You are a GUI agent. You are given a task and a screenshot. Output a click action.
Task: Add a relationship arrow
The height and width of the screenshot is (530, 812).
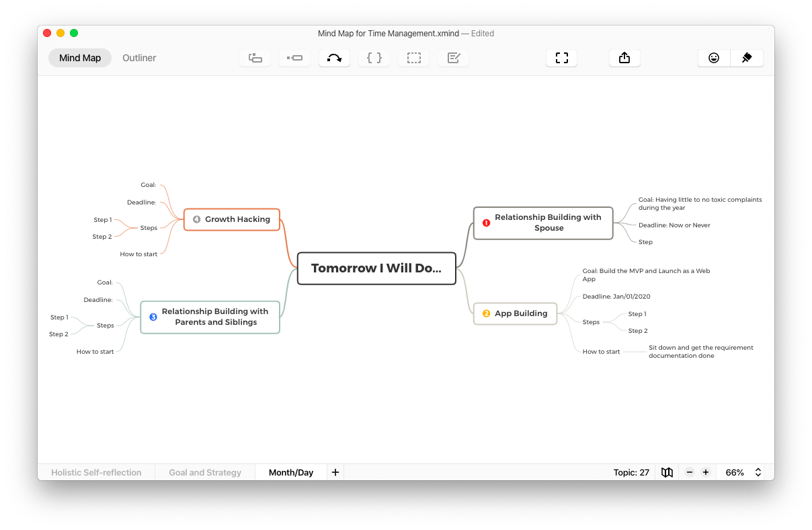[x=334, y=58]
